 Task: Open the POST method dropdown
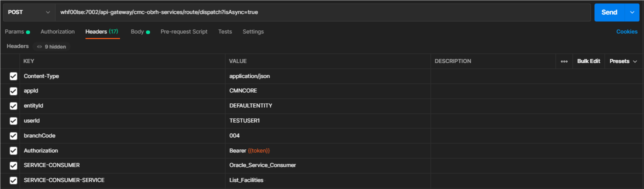click(28, 12)
